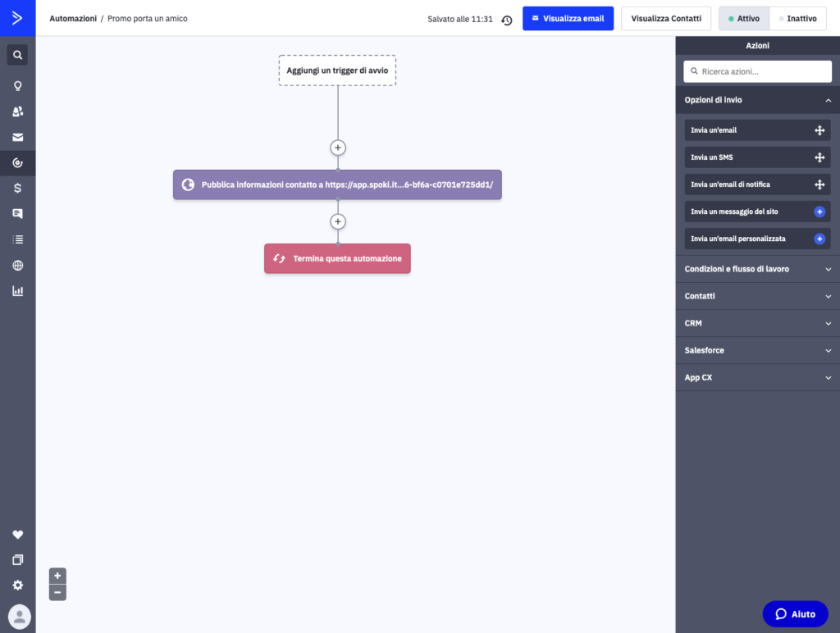840x633 pixels.
Task: Open Campaigns envelope icon in sidebar
Action: (x=17, y=137)
